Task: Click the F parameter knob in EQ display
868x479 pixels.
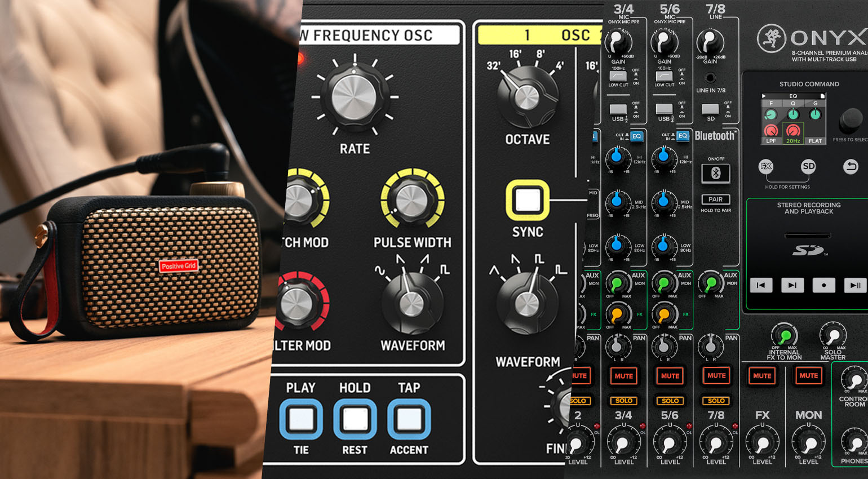Action: (x=771, y=114)
